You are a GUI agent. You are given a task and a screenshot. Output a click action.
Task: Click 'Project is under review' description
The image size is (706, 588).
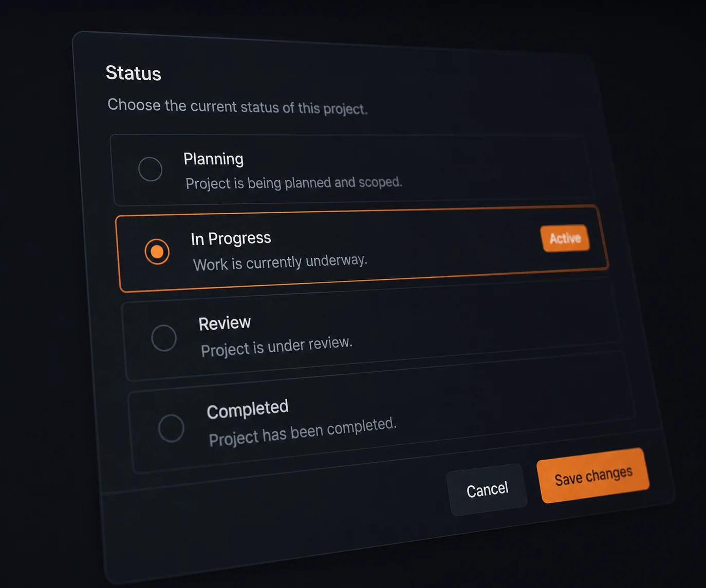click(x=276, y=346)
